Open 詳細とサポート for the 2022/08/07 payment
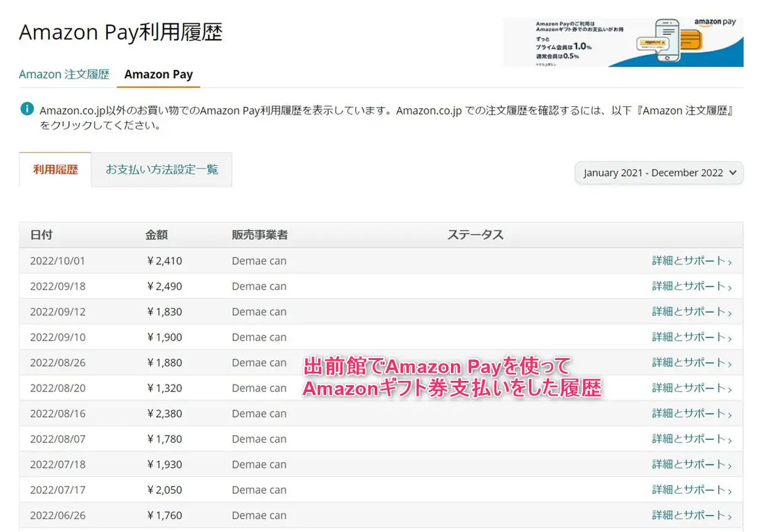 (x=692, y=439)
